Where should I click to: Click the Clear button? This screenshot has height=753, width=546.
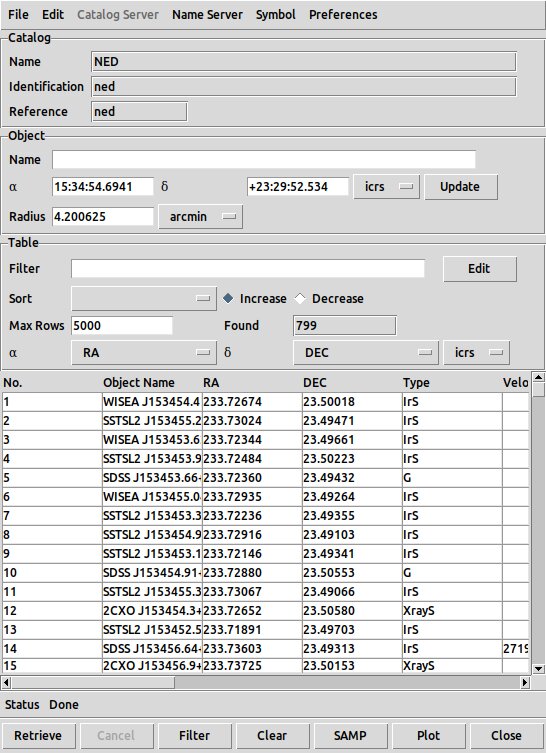[x=272, y=735]
